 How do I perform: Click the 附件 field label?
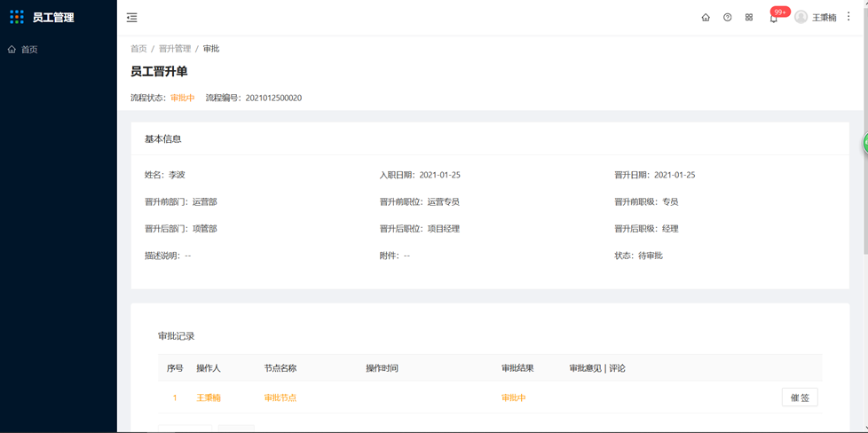point(389,256)
